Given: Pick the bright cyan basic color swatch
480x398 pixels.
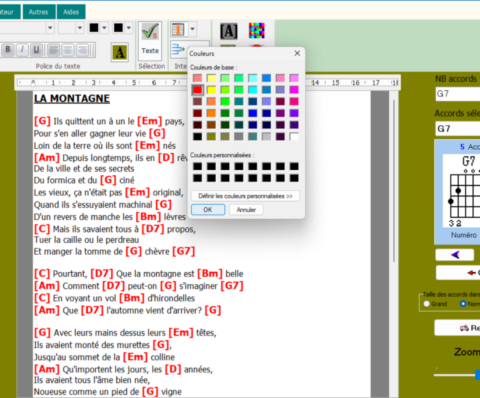Looking at the screenshot, I should (253, 90).
